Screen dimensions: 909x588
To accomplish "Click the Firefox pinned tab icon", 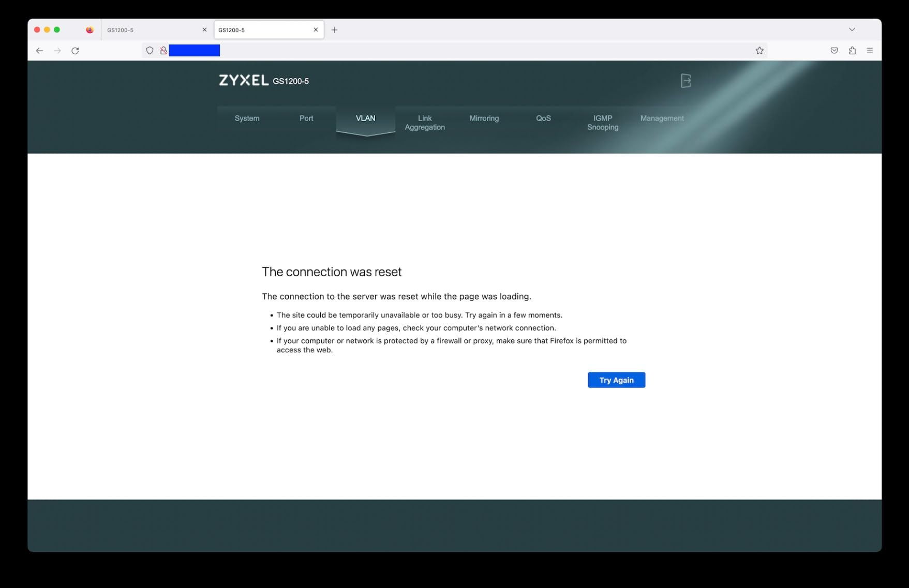I will (x=90, y=30).
